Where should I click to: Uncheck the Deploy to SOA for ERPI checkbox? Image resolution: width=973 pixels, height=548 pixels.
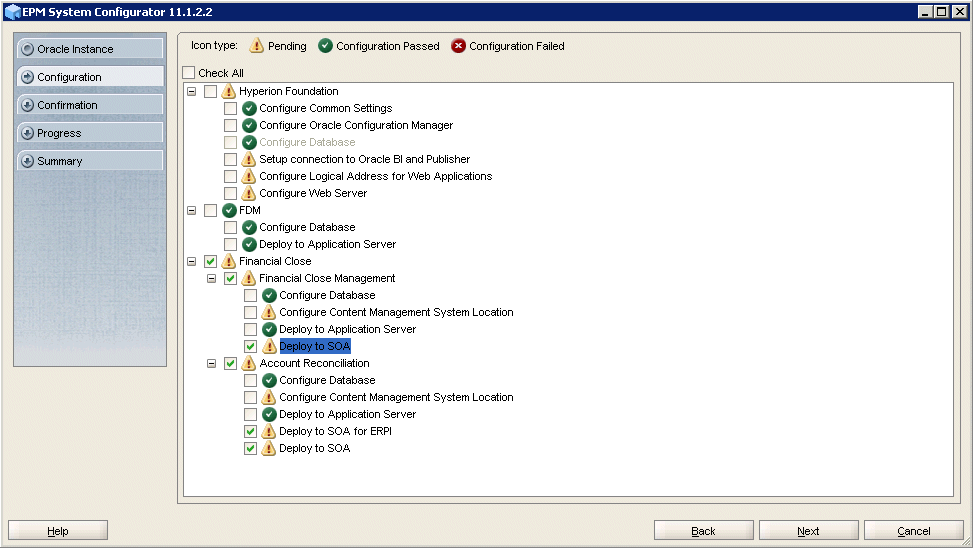coord(250,431)
